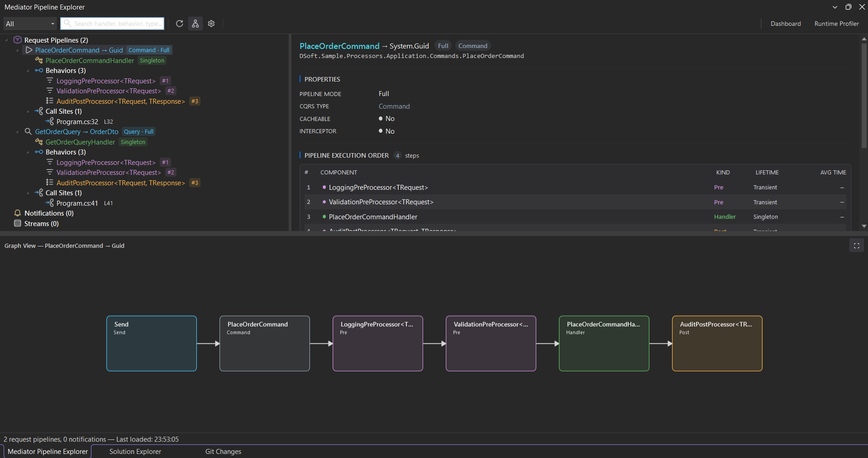Collapse the GetOrderQuery → OrderDto node
The image size is (868, 458).
tap(17, 132)
